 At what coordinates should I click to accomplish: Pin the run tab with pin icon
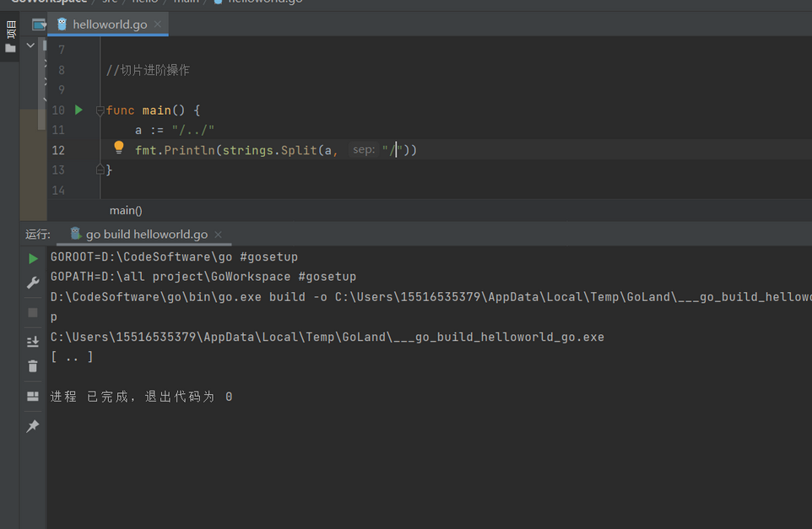pyautogui.click(x=33, y=426)
